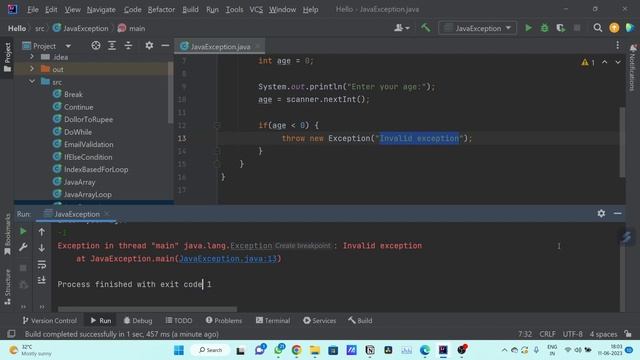Toggle Notifications sidebar panel
This screenshot has height=360, width=640.
(x=633, y=67)
